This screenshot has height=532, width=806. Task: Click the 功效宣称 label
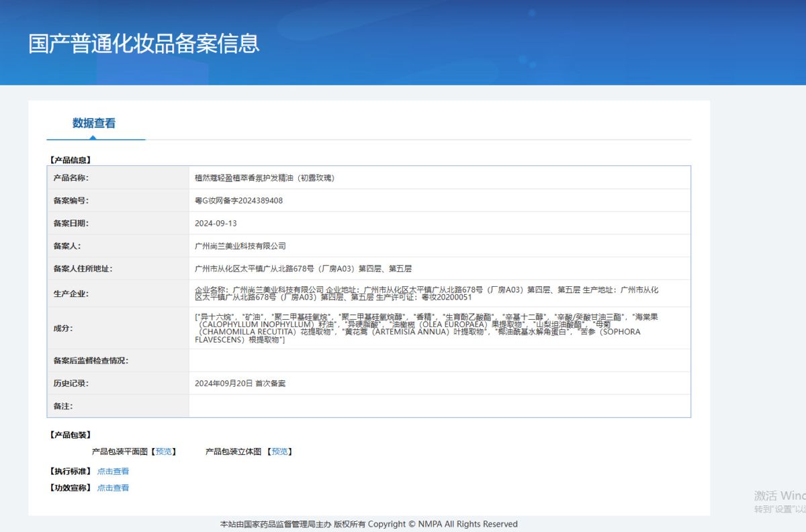tap(71, 488)
